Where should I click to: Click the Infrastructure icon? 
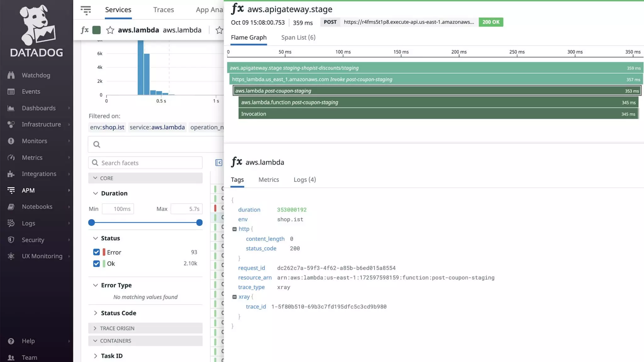click(11, 124)
